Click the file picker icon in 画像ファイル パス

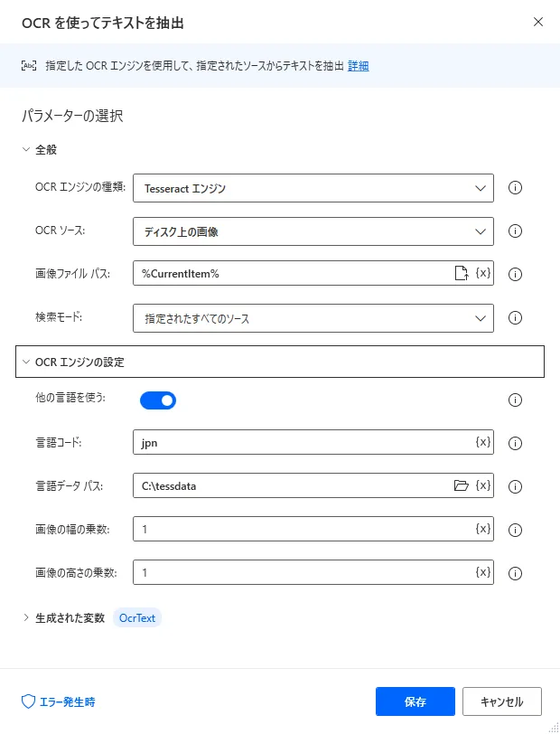461,274
